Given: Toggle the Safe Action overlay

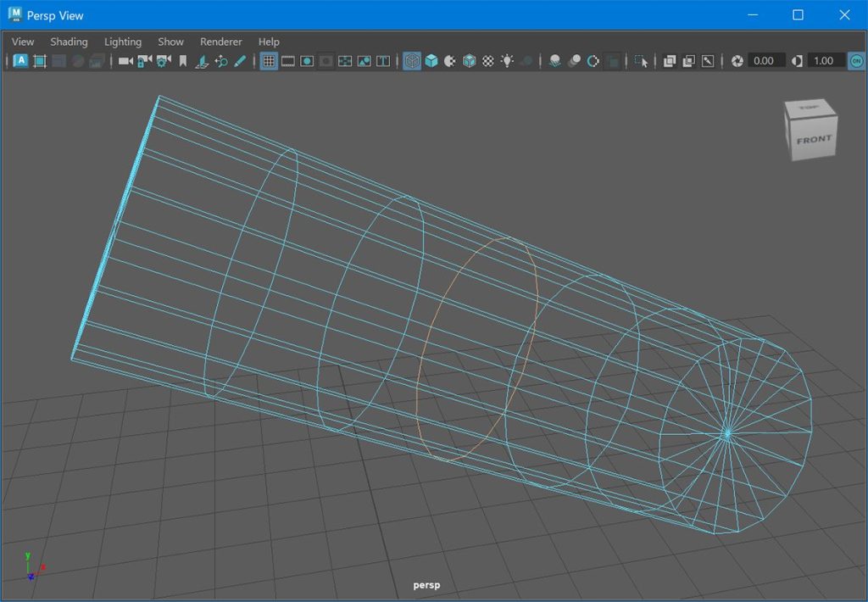Looking at the screenshot, I should (x=364, y=61).
